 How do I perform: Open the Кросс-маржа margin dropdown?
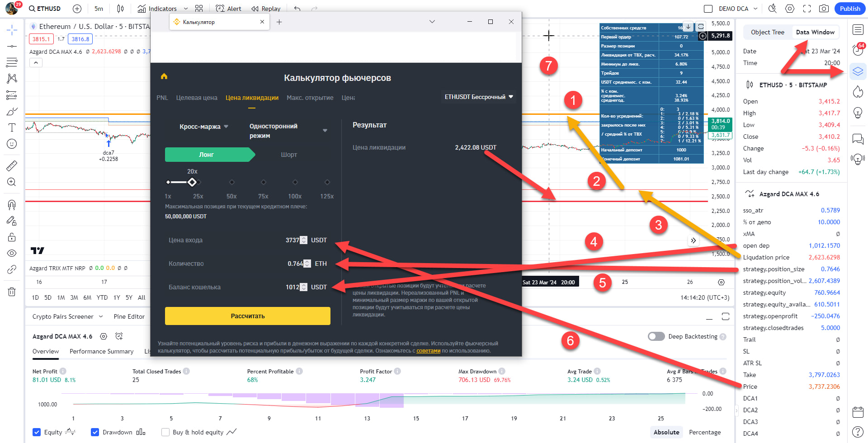pos(204,127)
